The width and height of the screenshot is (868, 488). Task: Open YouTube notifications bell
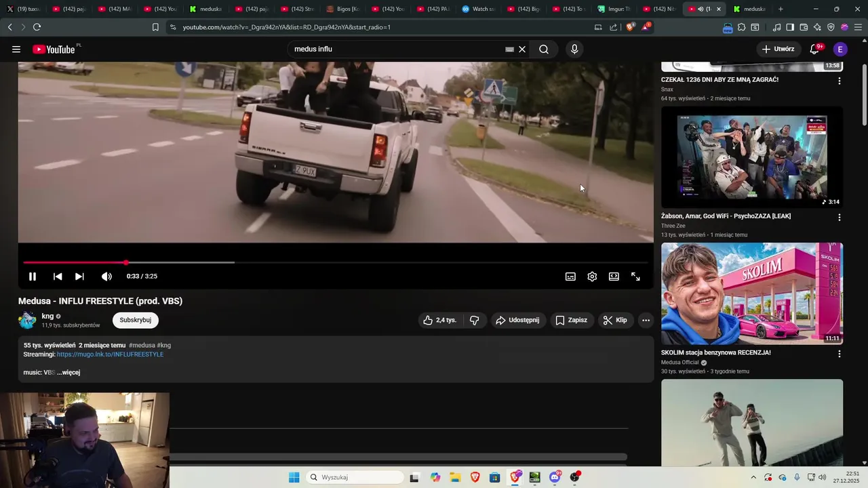point(816,49)
